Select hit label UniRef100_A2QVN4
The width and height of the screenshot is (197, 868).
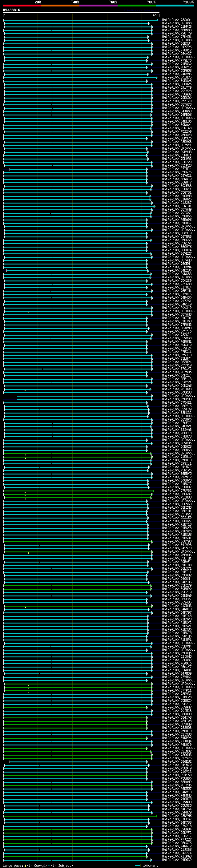coord(177,267)
